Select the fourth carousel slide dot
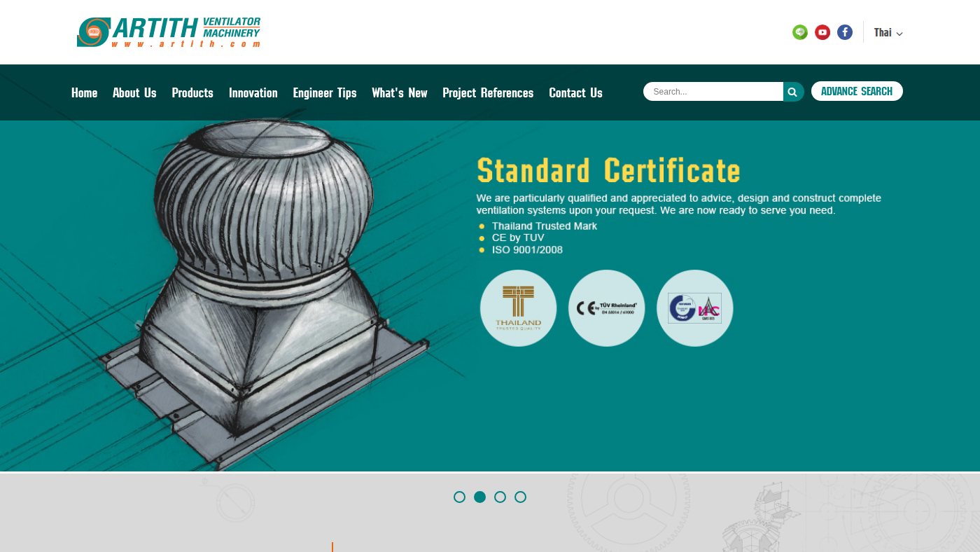The width and height of the screenshot is (980, 552). coord(520,497)
